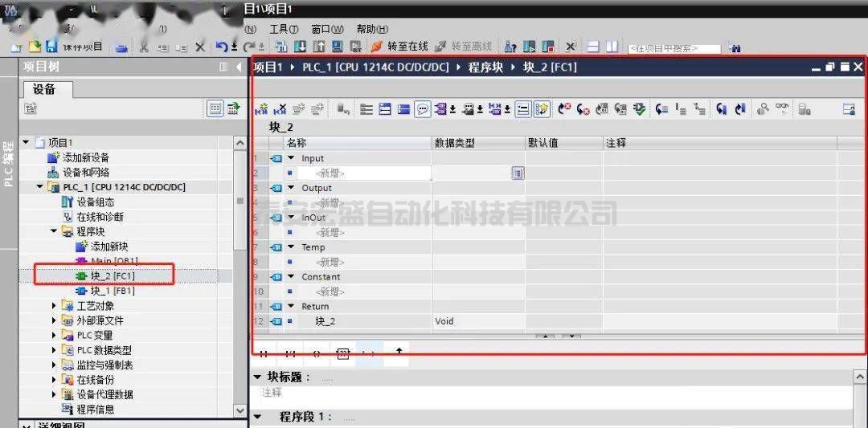Open the 帮助(H) menu
This screenshot has width=868, height=428.
[x=372, y=29]
